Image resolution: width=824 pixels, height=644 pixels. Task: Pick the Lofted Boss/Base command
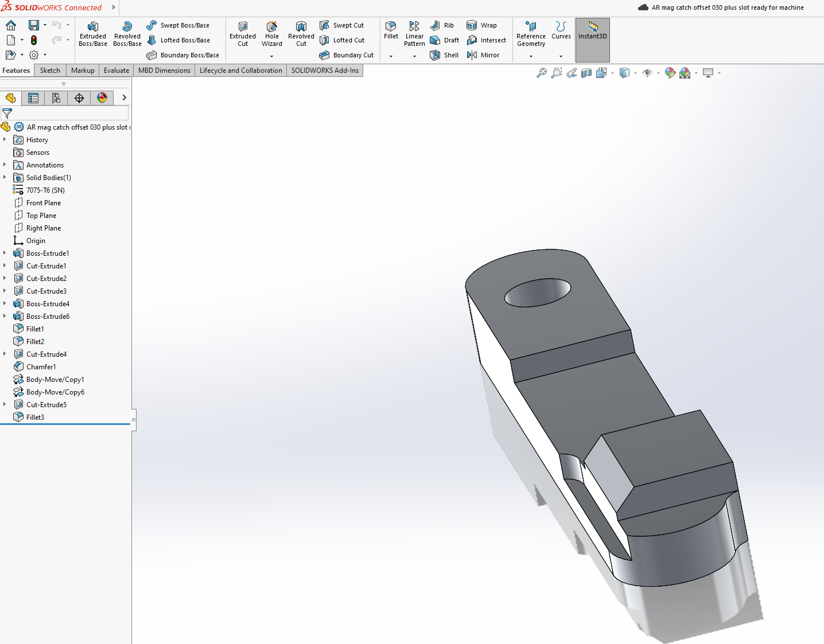(178, 40)
